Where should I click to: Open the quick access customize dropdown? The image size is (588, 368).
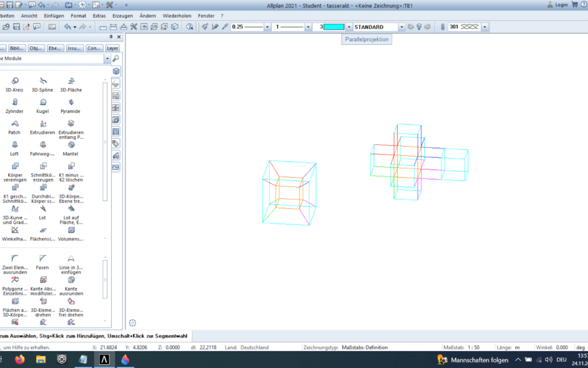126,5
